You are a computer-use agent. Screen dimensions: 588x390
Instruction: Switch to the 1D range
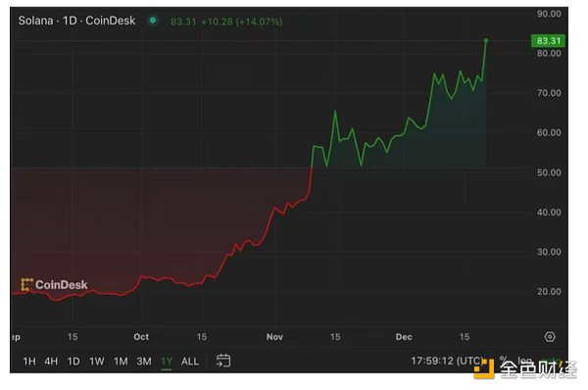(73, 362)
